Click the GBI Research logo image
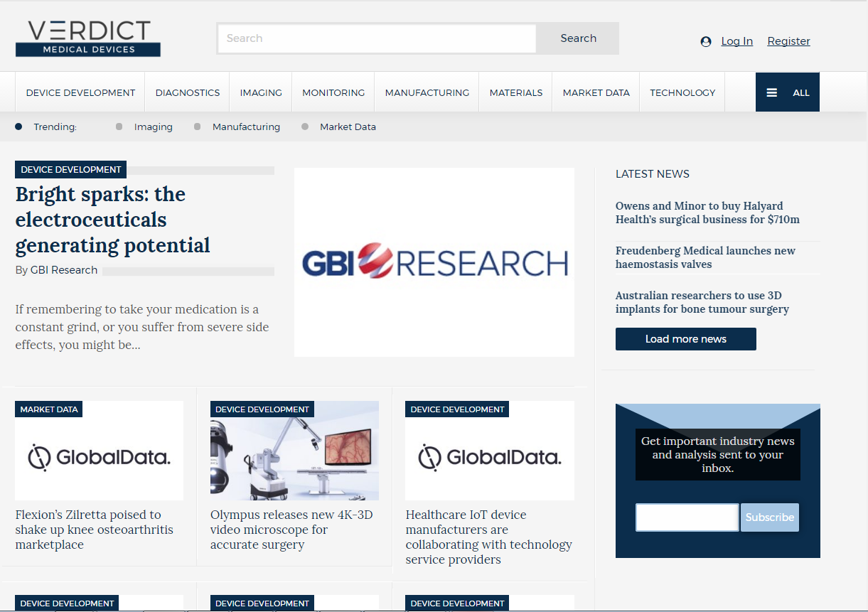 [x=434, y=262]
